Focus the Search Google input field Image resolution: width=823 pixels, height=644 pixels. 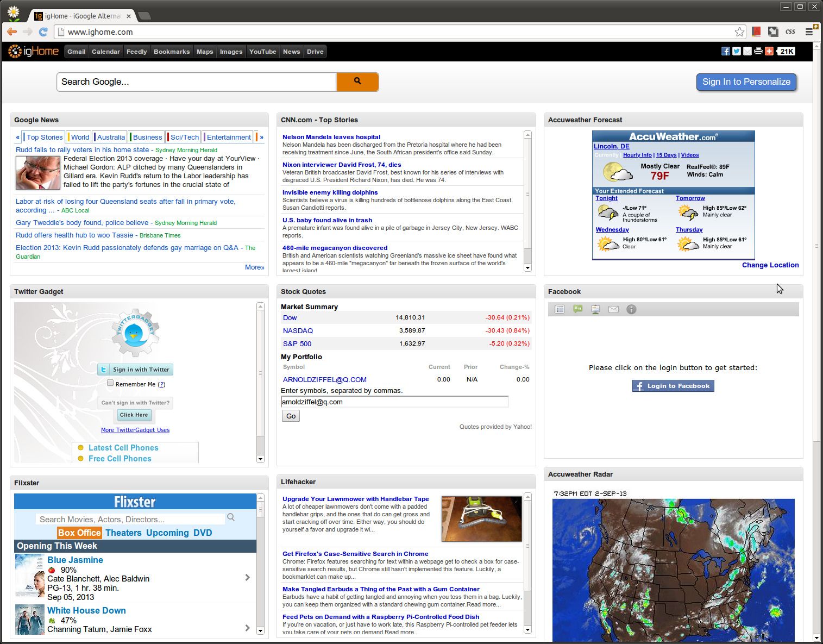click(x=197, y=82)
